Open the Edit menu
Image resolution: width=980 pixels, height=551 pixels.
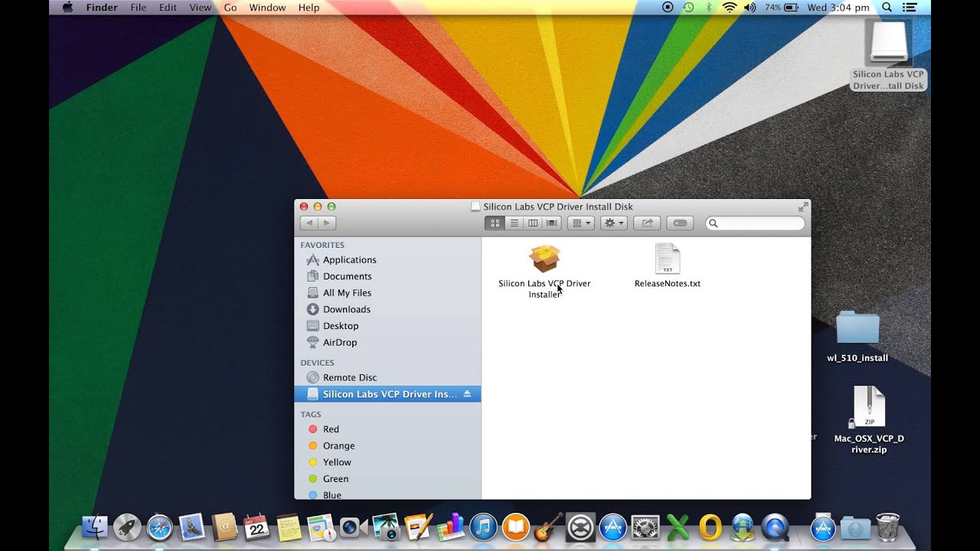point(168,8)
